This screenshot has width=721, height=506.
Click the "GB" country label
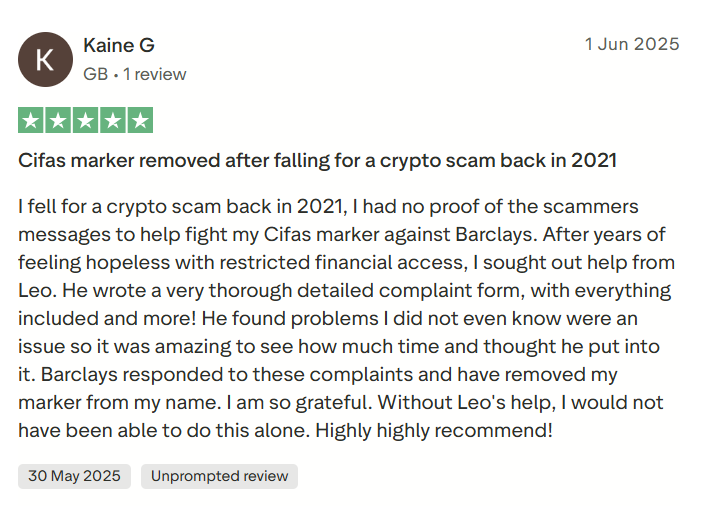[x=96, y=74]
